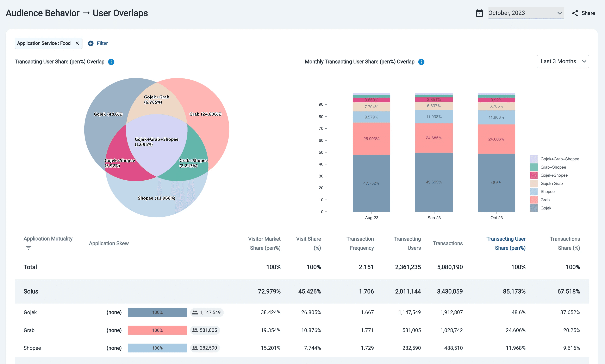This screenshot has width=605, height=364.
Task: Click Shopee row name in table
Action: tap(32, 348)
